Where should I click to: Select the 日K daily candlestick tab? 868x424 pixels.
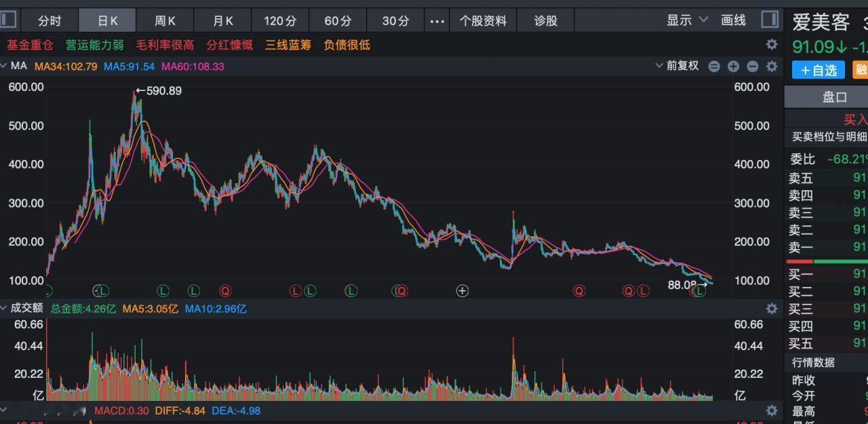(107, 20)
